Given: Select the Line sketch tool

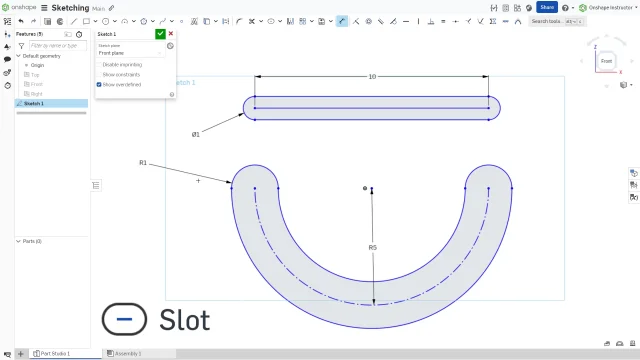Looking at the screenshot, I should pyautogui.click(x=73, y=21).
